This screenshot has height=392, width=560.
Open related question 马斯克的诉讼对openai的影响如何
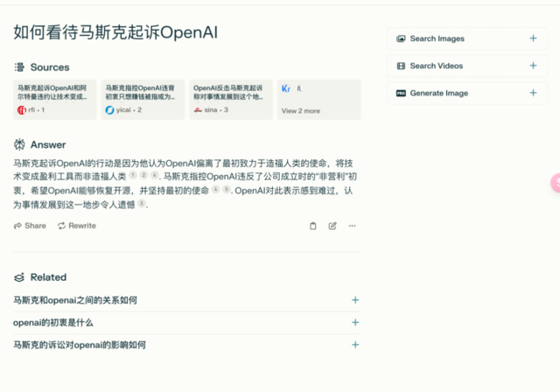coord(186,345)
